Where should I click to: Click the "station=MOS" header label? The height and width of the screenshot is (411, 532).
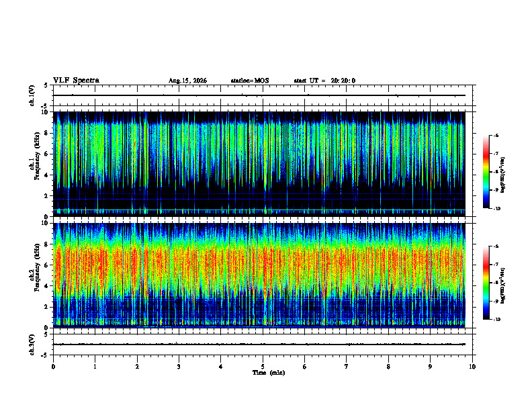point(250,81)
